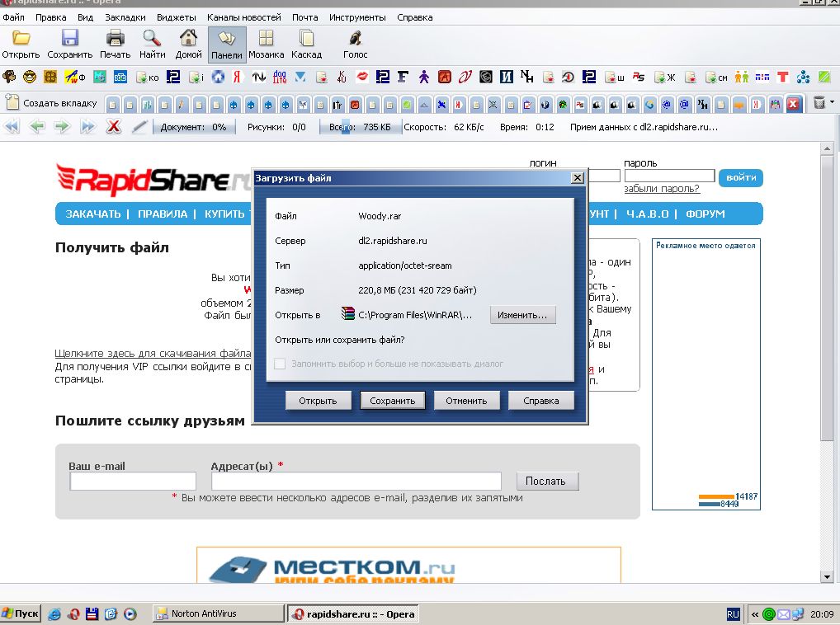Image resolution: width=840 pixels, height=625 pixels.
Task: Open the Файл menu
Action: click(13, 17)
